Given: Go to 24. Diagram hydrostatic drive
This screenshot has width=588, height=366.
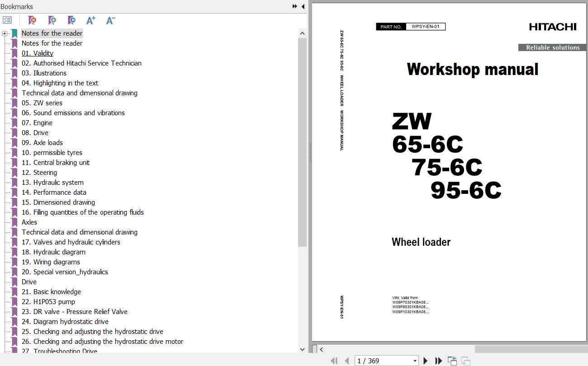Looking at the screenshot, I should (x=65, y=322).
